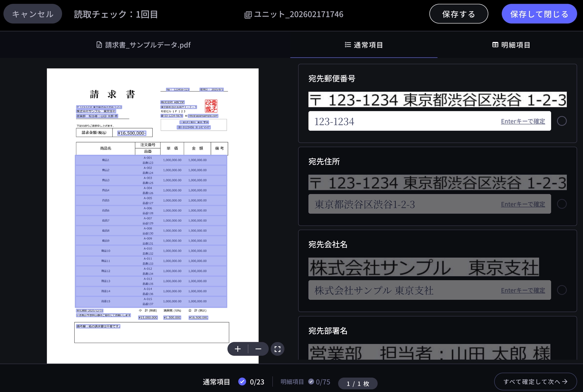The height and width of the screenshot is (392, 583).
Task: Click the cropped address image under 宛先郵便番号
Action: pos(438,99)
